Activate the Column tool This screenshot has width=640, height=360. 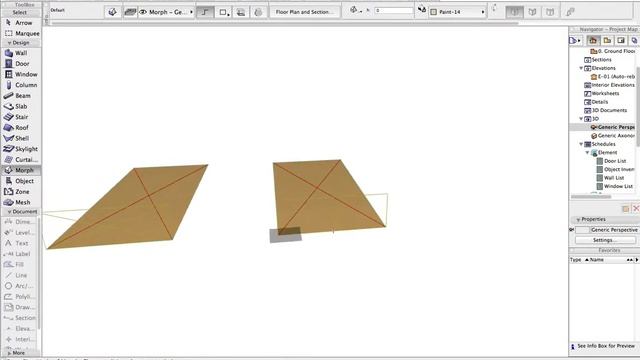click(x=20, y=85)
